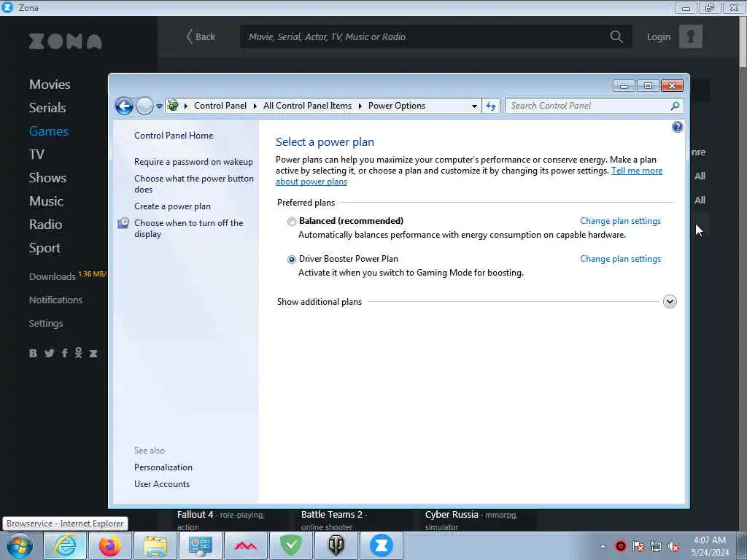Show hidden system tray icons arrow
Image resolution: width=747 pixels, height=560 pixels.
[x=603, y=546]
